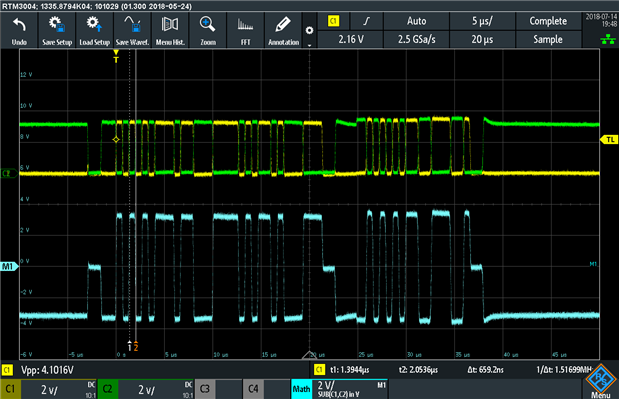This screenshot has height=399, width=619.
Task: Open the R&S Menu button
Action: (601, 382)
